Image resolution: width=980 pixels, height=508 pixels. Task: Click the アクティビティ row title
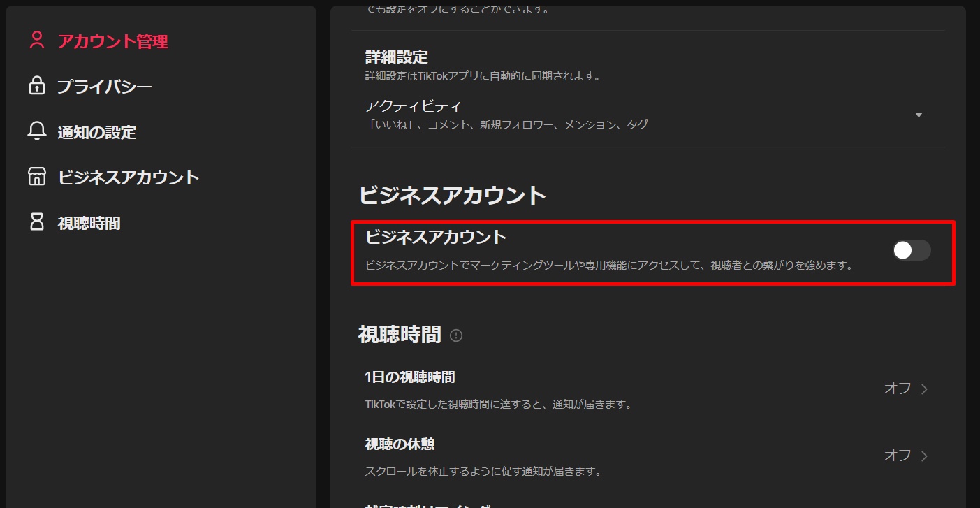[413, 106]
